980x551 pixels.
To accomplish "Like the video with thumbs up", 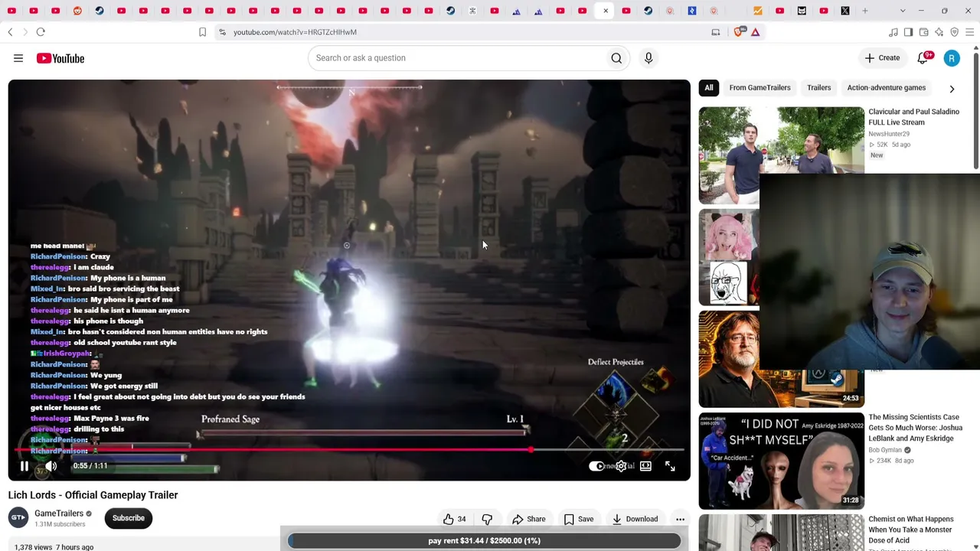I will point(449,519).
